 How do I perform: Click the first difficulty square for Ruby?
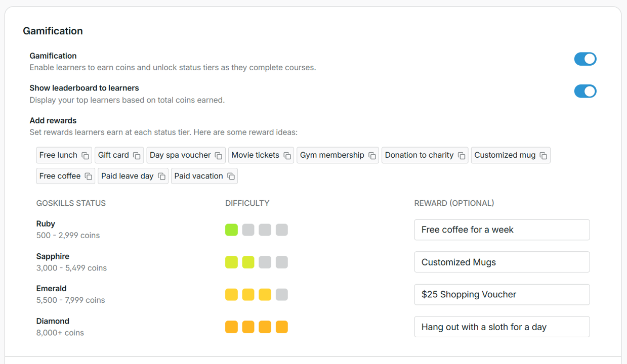[x=231, y=230]
